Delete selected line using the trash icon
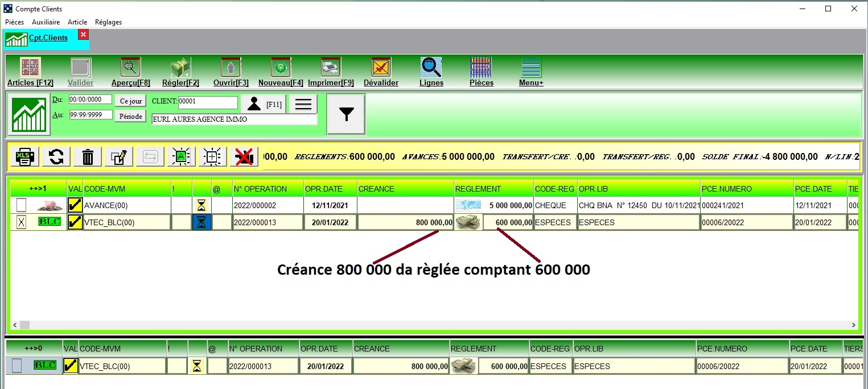868x389 pixels. coord(87,156)
